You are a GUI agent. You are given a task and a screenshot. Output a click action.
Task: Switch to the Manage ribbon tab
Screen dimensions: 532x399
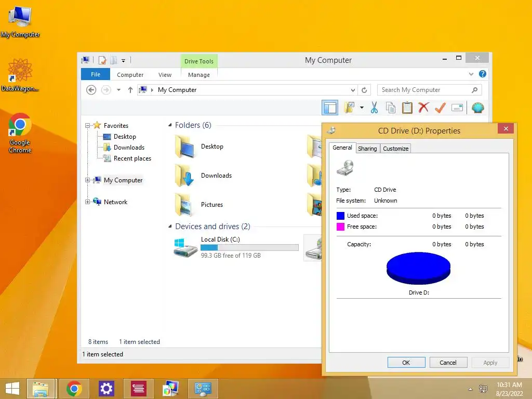tap(199, 75)
